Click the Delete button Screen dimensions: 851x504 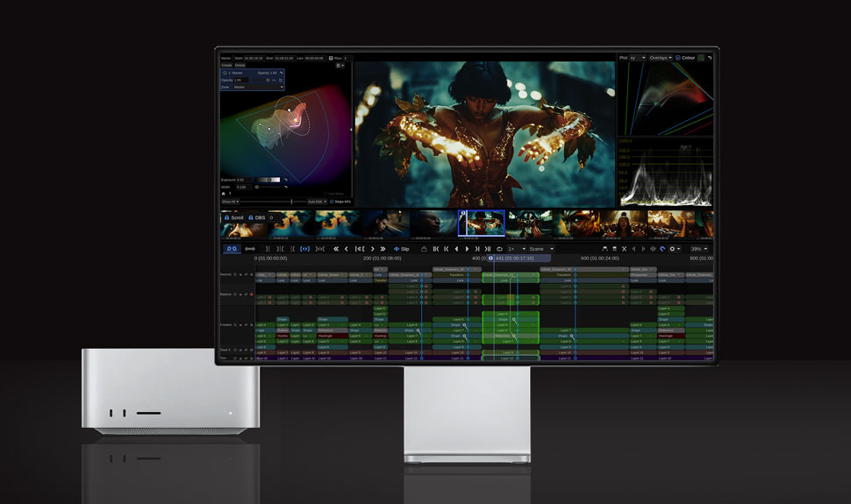click(x=240, y=65)
